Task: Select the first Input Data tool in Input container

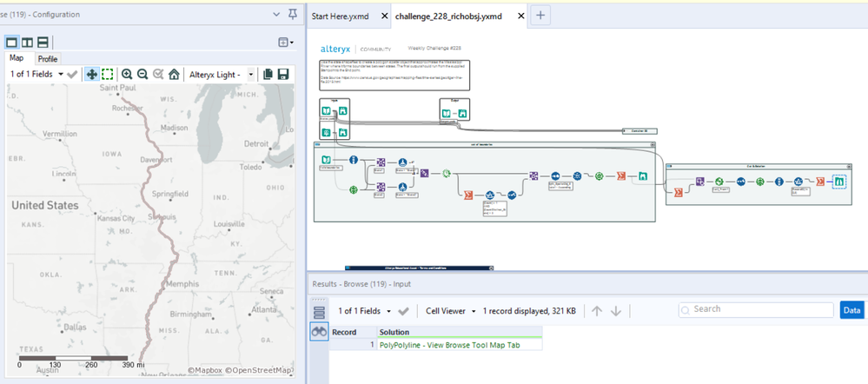Action: coord(327,111)
